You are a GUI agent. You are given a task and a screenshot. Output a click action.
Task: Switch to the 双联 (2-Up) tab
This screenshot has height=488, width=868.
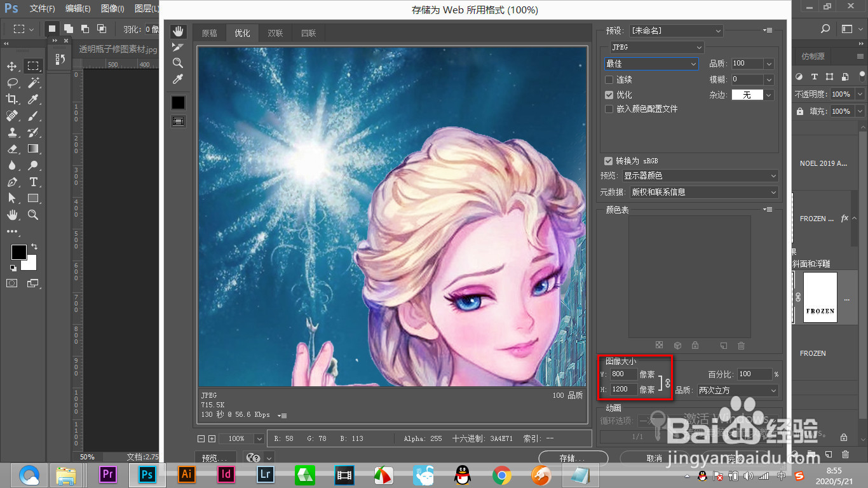(275, 34)
